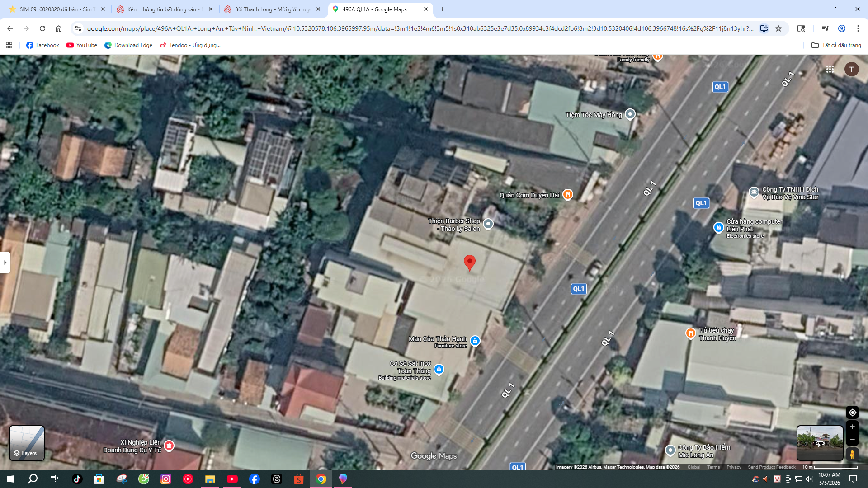
Task: Open Cửa hàng computer Liên Phát marker
Action: [x=719, y=228]
